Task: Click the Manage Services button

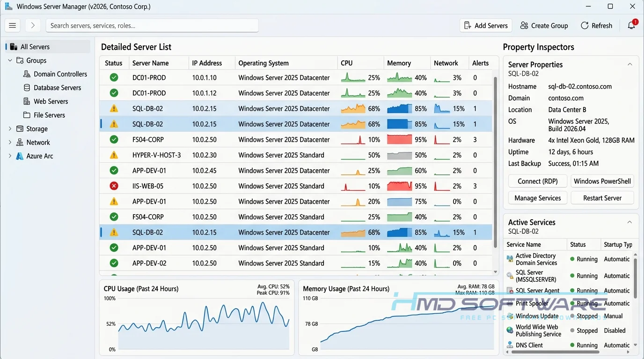Action: (538, 198)
